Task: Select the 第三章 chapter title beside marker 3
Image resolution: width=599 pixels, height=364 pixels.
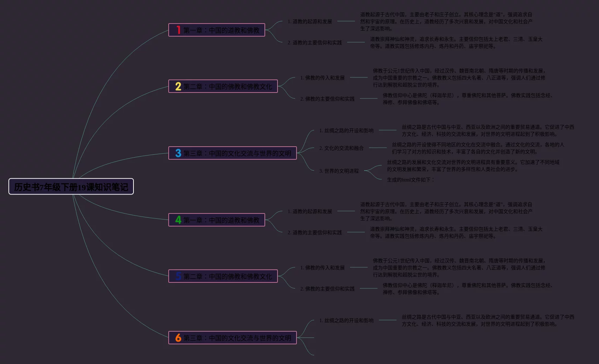Action: coord(237,153)
